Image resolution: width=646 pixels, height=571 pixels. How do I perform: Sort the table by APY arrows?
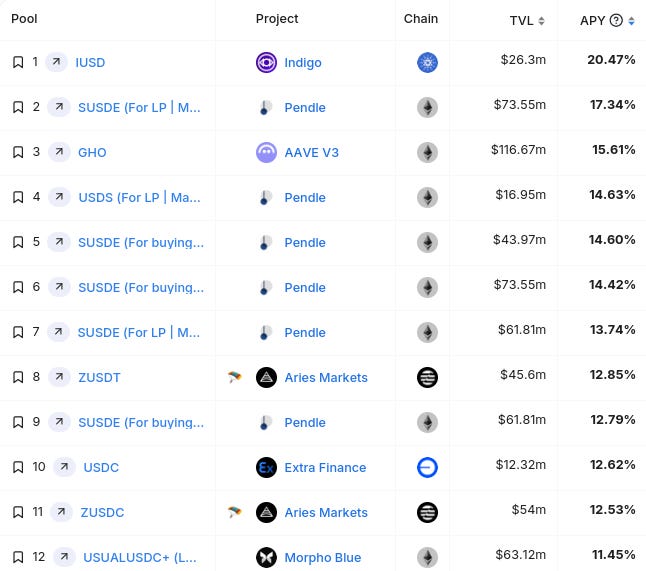[631, 21]
